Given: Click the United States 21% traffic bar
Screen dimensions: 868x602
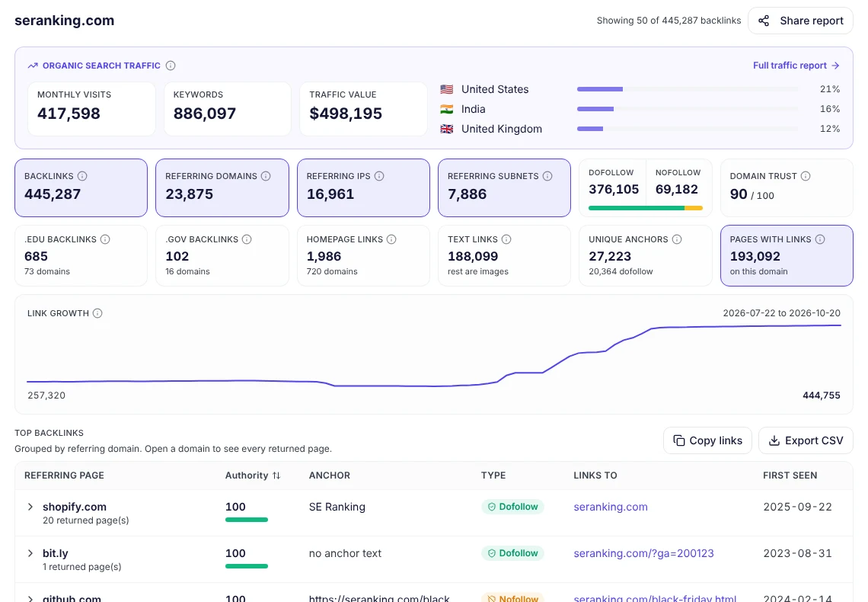Looking at the screenshot, I should point(688,89).
